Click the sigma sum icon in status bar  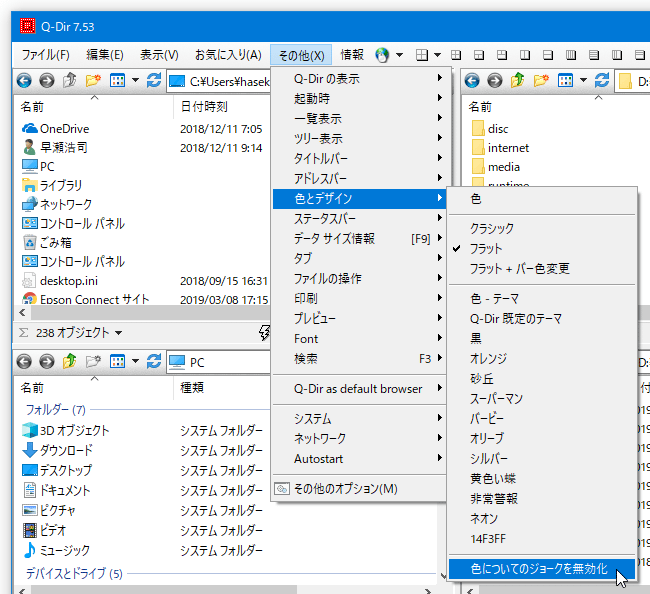(24, 333)
